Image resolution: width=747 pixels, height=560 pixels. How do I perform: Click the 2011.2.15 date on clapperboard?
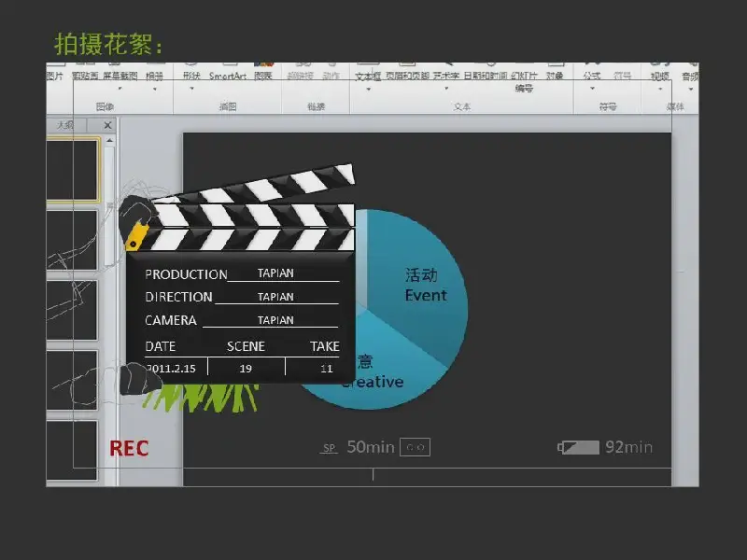pos(172,368)
